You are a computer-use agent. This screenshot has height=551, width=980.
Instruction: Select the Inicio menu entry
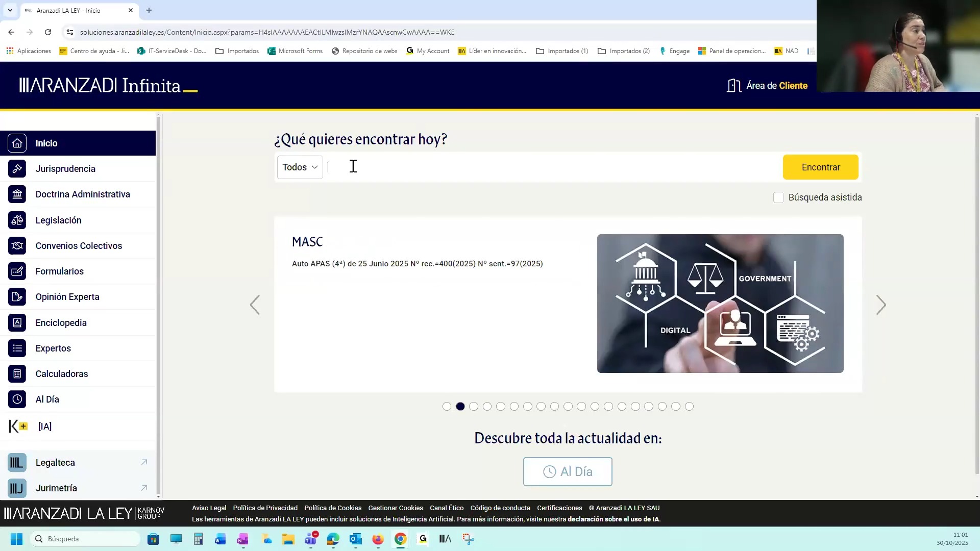[x=46, y=143]
